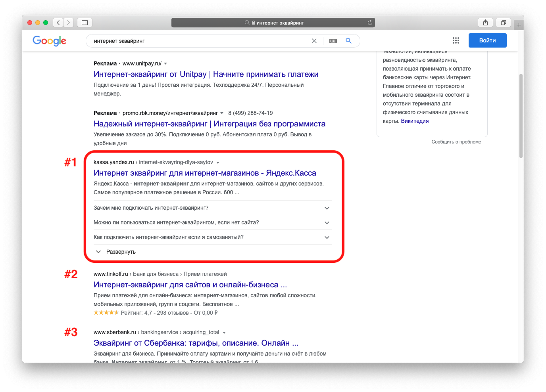Open dropdown next to kassa.yandex.ru URL
The image size is (546, 392).
click(x=218, y=163)
